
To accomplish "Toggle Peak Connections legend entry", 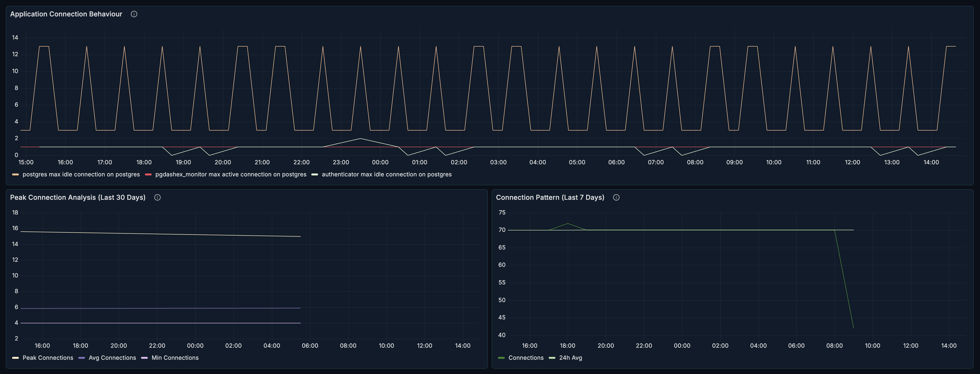I will click(48, 358).
